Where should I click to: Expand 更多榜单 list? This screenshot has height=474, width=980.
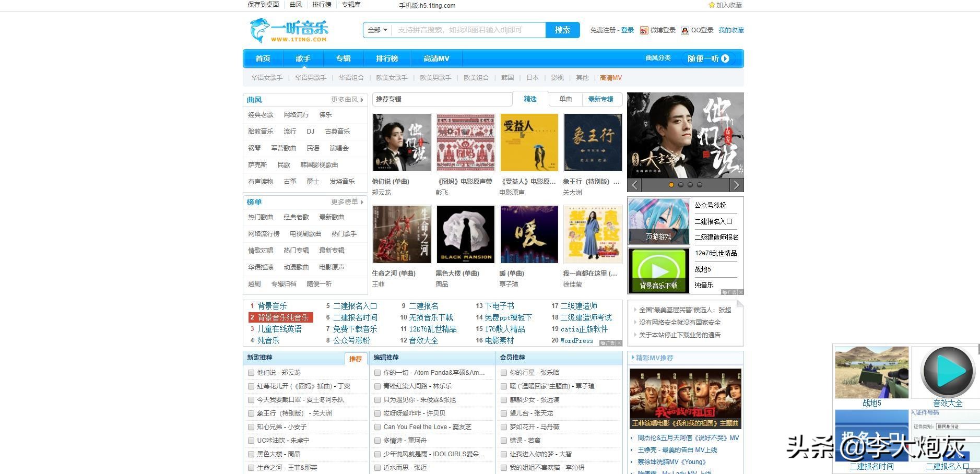click(x=345, y=202)
